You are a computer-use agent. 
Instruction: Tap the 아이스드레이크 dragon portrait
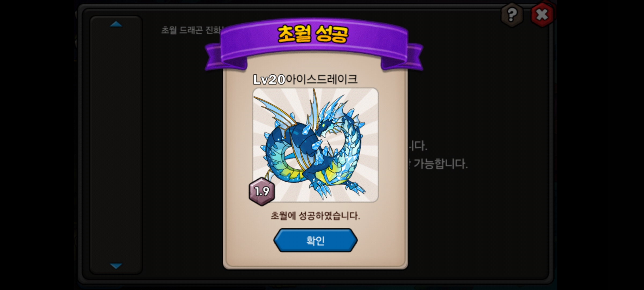[316, 145]
